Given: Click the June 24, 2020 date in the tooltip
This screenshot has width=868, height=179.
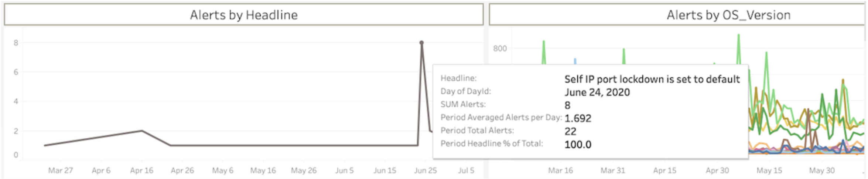Looking at the screenshot, I should point(597,92).
